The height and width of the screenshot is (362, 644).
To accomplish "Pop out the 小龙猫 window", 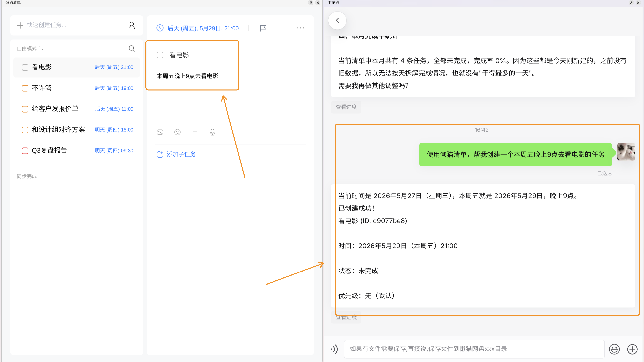I will point(631,3).
